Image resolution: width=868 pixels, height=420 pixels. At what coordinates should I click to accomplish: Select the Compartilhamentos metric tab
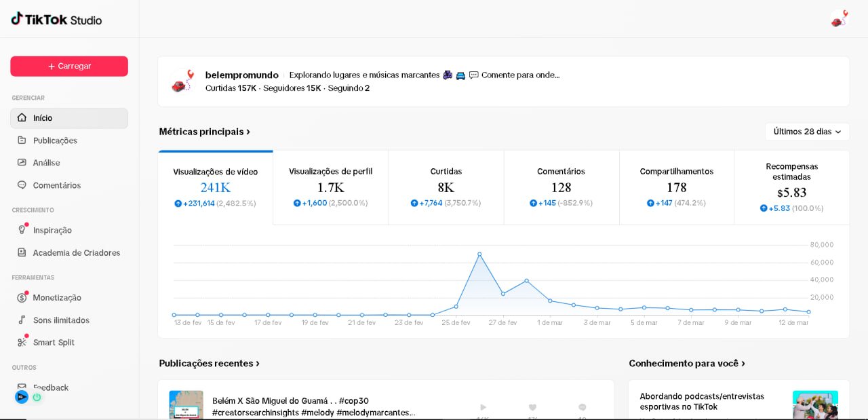click(677, 188)
